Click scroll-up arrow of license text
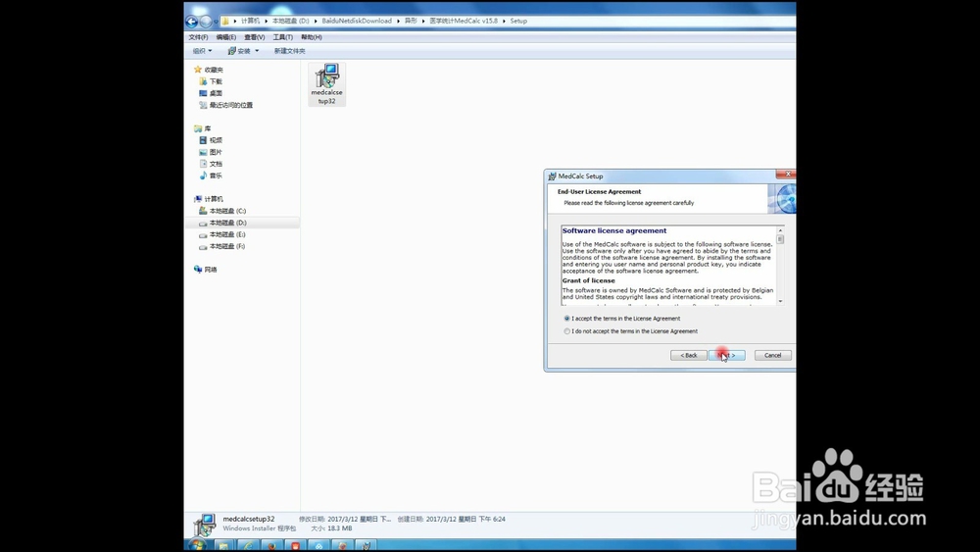 781,230
